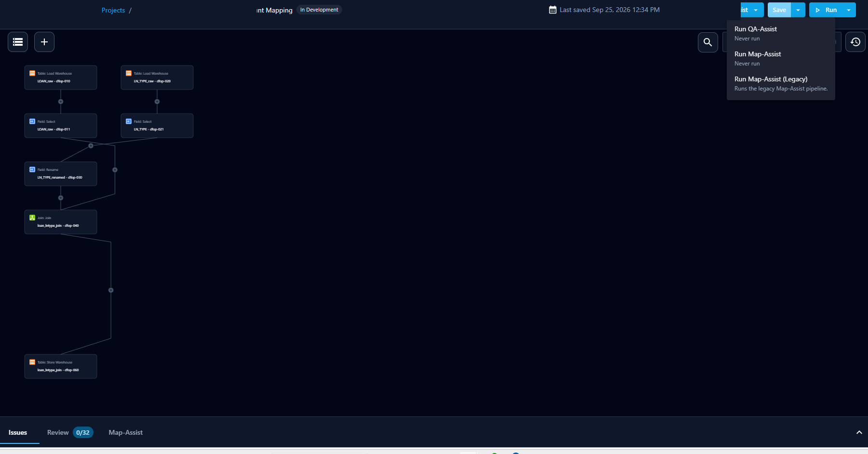Choose Run Map-Assist (Legacy) option
Viewport: 868px width, 454px height.
(x=781, y=83)
